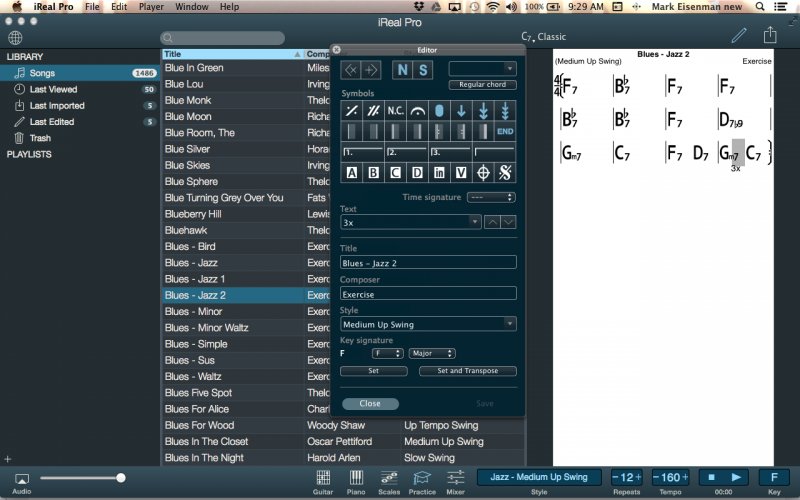Open the Edit menu
Image resolution: width=800 pixels, height=500 pixels.
pos(119,7)
